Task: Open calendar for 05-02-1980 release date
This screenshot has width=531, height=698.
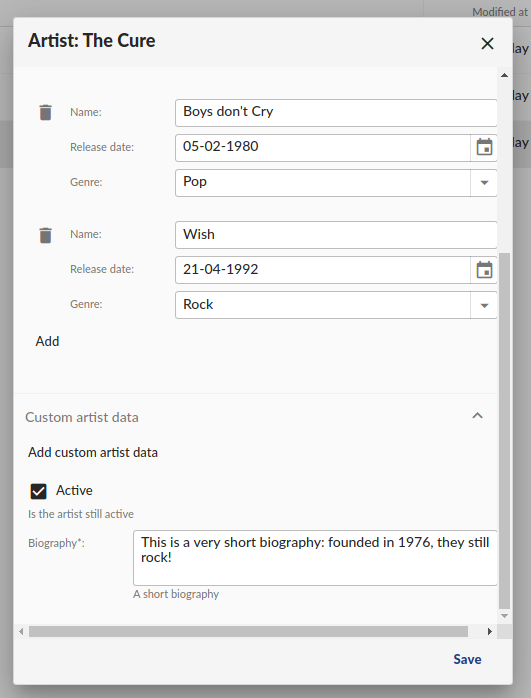Action: (x=484, y=147)
